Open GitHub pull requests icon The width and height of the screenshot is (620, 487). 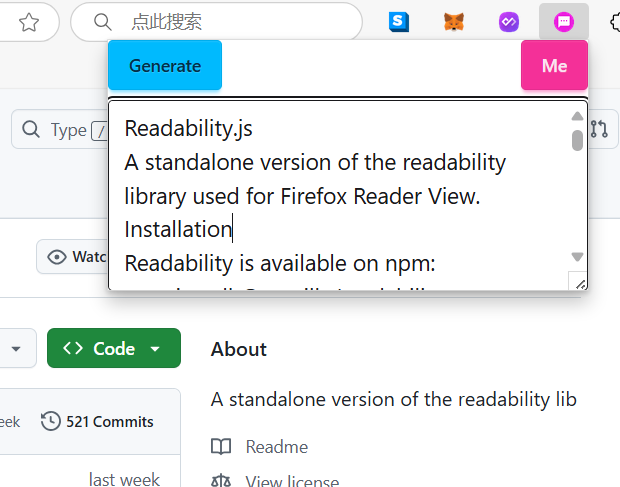(599, 129)
